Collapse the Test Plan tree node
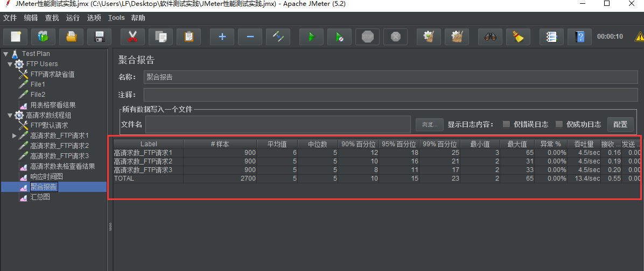This screenshot has height=271, width=644. pos(5,54)
